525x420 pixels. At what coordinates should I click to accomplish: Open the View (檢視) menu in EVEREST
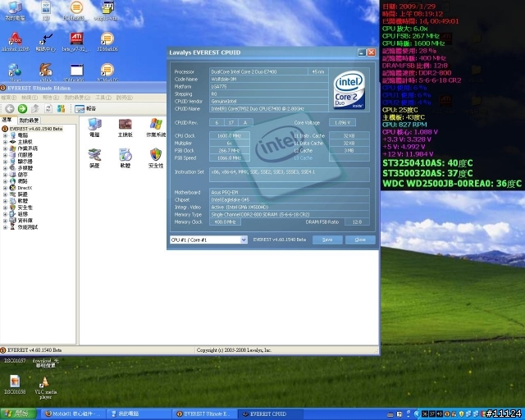30,98
